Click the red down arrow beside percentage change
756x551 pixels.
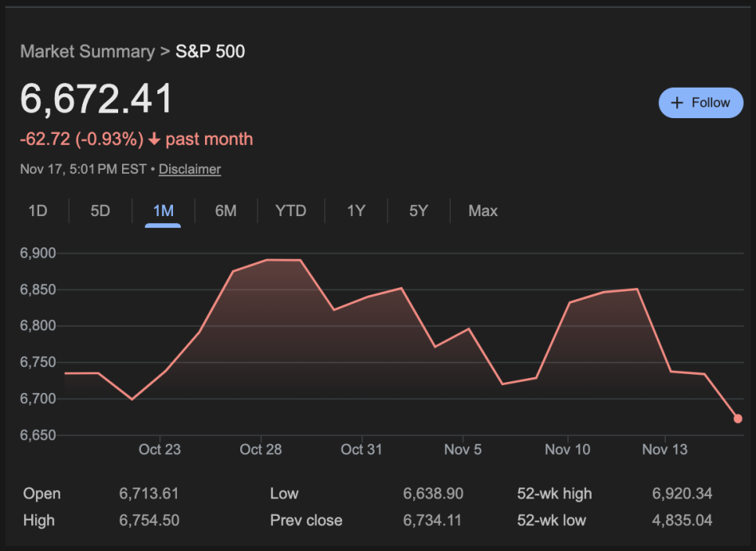coord(154,139)
